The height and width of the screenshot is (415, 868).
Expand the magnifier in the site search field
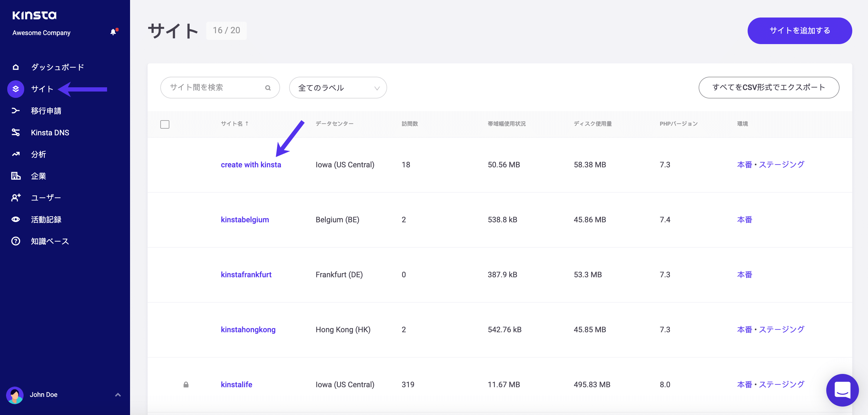pyautogui.click(x=268, y=88)
